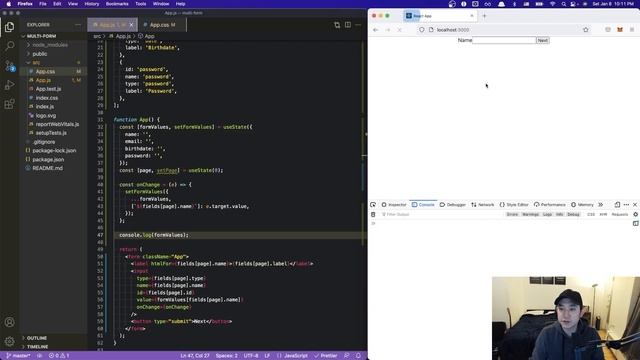This screenshot has width=640, height=360.
Task: Click localhost:3000 address bar in Firefox
Action: (x=504, y=30)
